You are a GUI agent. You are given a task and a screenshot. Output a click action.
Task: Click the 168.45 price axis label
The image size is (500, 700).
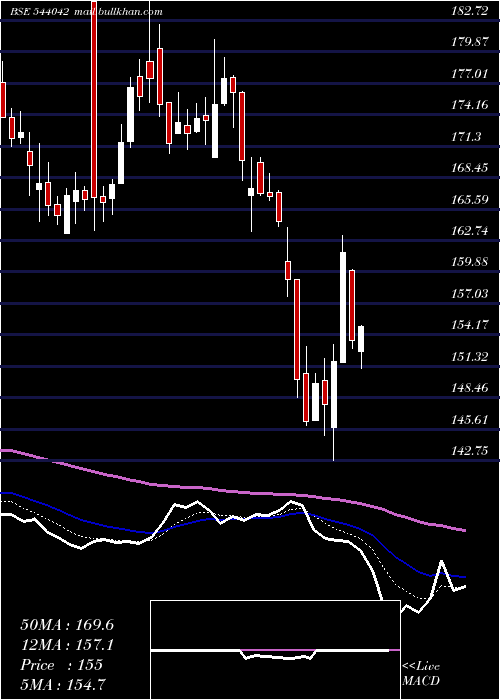(470, 168)
